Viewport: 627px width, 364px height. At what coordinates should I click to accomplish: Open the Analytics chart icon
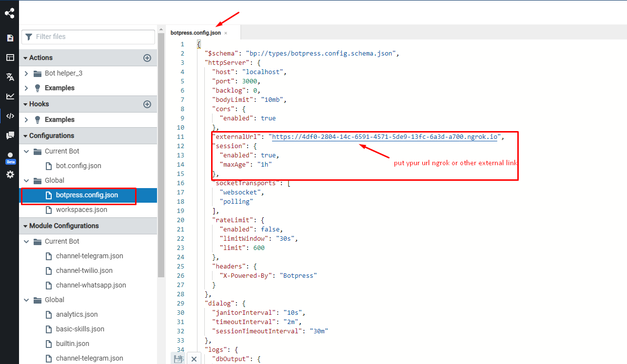click(x=10, y=96)
